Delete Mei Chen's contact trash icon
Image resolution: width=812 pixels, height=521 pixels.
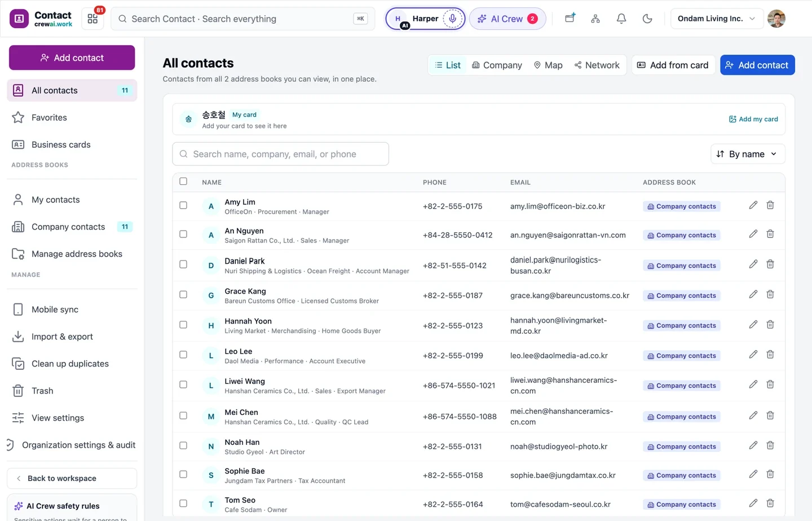tap(770, 416)
